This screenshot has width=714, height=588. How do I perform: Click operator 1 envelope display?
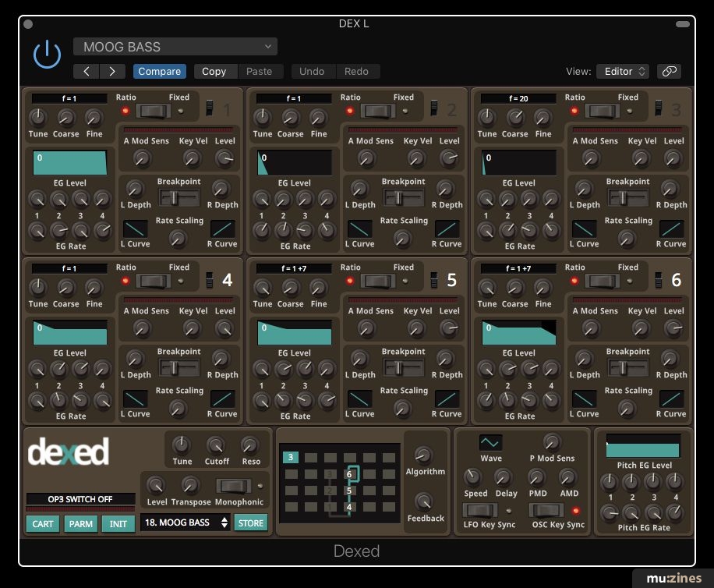[x=69, y=163]
